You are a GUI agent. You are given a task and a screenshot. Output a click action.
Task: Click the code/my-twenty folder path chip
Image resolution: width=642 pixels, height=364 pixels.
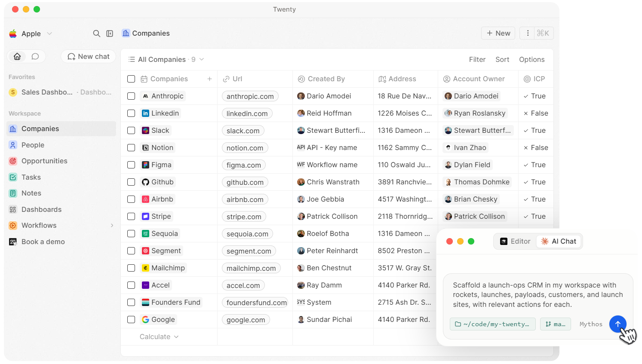493,324
